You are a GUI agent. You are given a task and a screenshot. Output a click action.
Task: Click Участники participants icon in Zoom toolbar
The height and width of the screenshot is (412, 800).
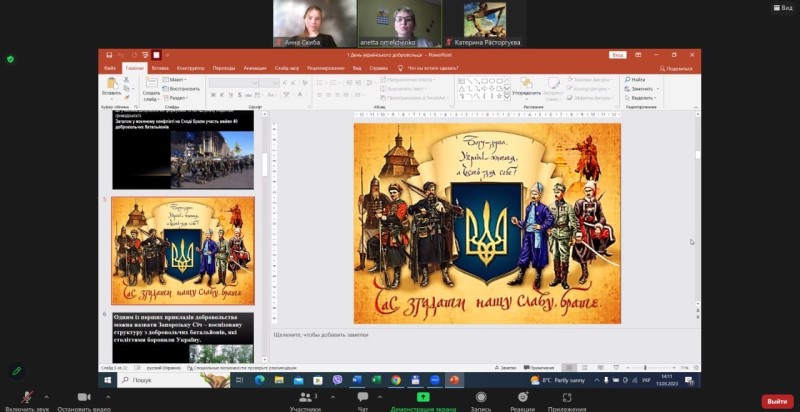[305, 397]
